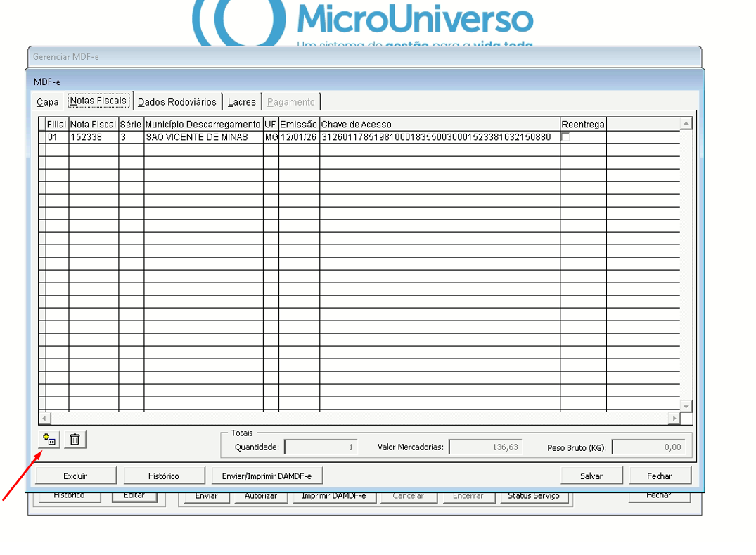Screen dimensions: 756x555
Task: Click the horizontal scrollbar right arrow
Action: coord(674,419)
